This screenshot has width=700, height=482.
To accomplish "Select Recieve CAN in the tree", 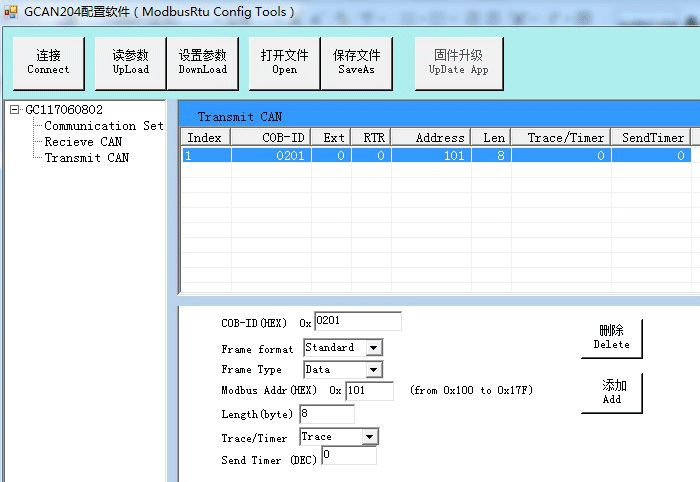I will (x=83, y=142).
